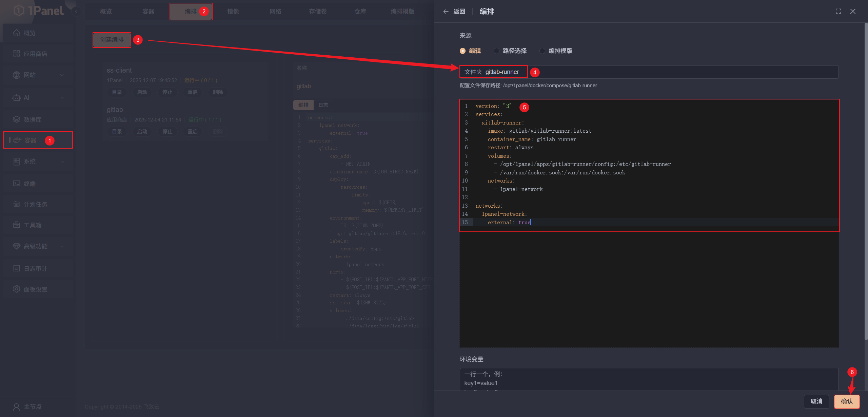868x417 pixels.
Task: Enter fullscreen mode in the 编排 drawer
Action: (838, 11)
